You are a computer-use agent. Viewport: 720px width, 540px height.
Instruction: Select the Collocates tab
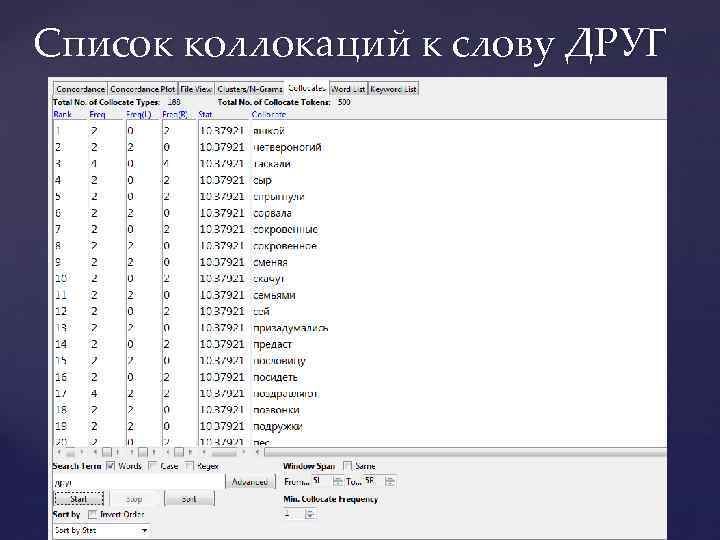307,88
